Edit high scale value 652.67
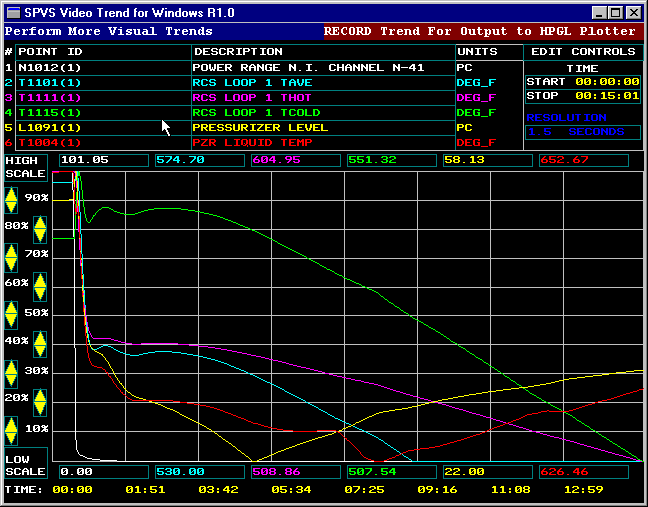This screenshot has height=507, width=648. click(x=584, y=160)
